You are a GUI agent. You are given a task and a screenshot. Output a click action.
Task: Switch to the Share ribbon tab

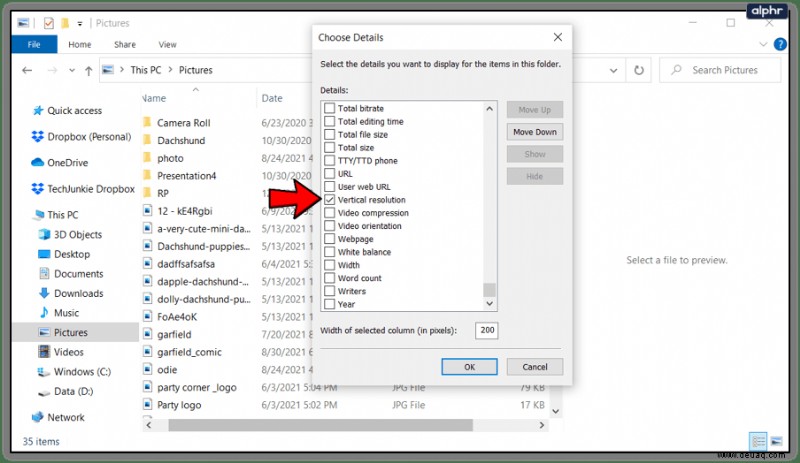(125, 44)
